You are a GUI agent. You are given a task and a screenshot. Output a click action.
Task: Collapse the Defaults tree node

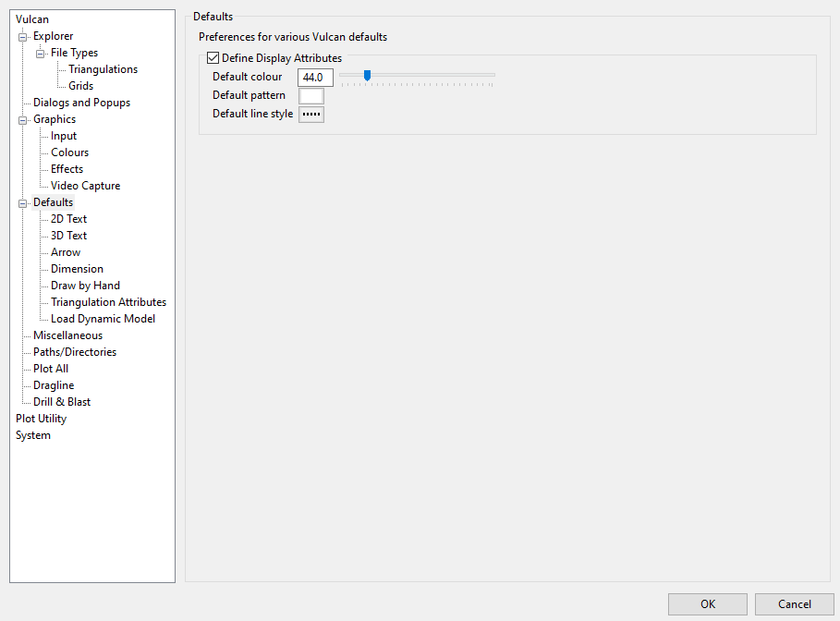(x=22, y=203)
